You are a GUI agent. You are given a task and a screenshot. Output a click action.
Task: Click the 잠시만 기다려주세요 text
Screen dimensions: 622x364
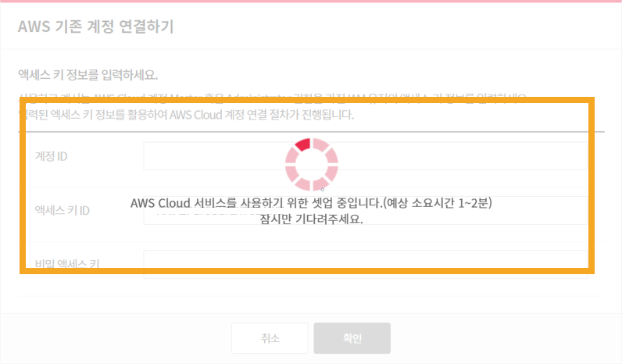[x=312, y=219]
